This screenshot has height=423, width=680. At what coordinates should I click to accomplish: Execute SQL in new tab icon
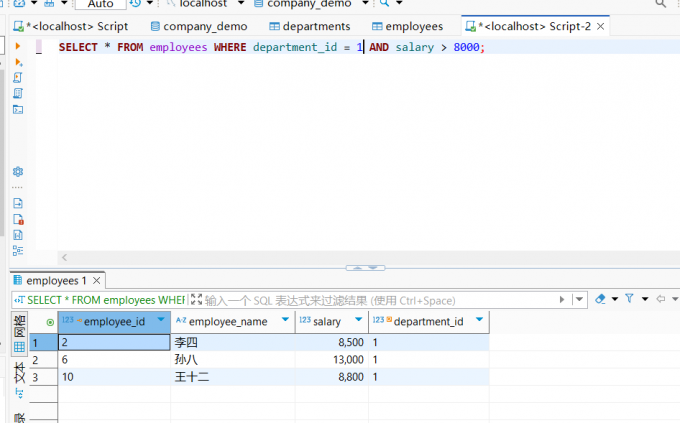tap(18, 62)
